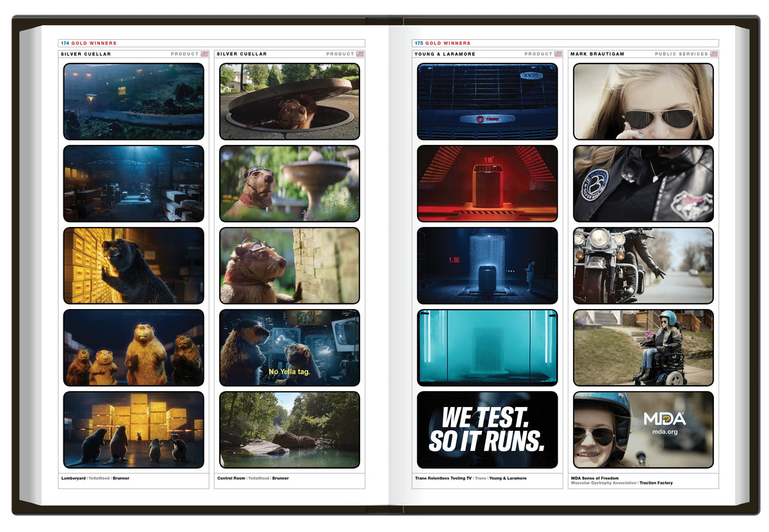
Task: Open the foggy night lumberyard exterior frame
Action: [x=133, y=101]
